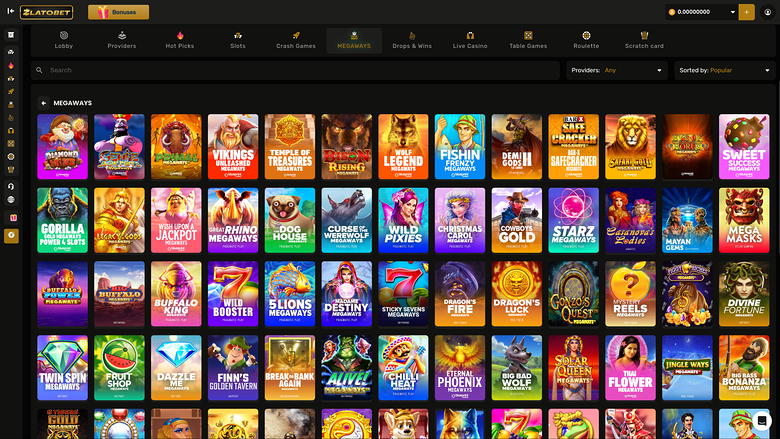Open the sidebar support headset icon
The width and height of the screenshot is (780, 439).
[x=11, y=186]
